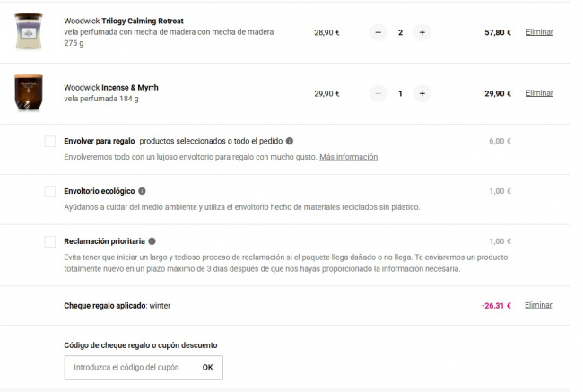The image size is (583, 392).
Task: Increase Trilogy Calming Retreat quantity with plus
Action: point(422,32)
